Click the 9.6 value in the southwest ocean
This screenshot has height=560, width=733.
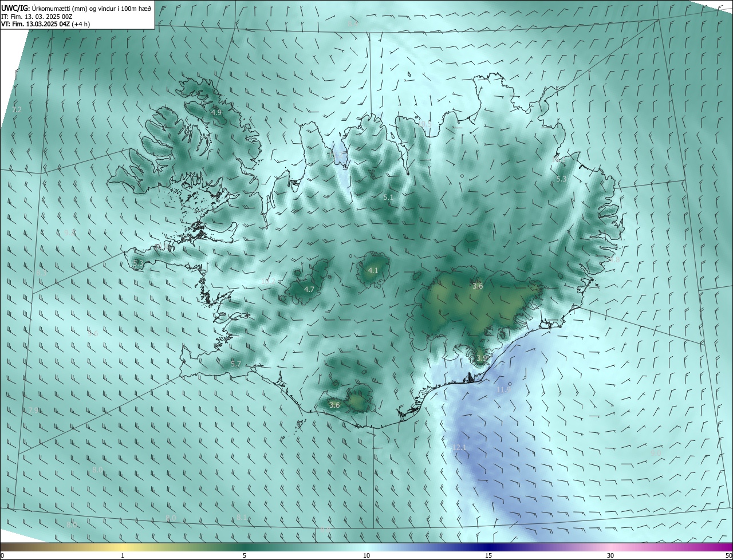click(93, 333)
